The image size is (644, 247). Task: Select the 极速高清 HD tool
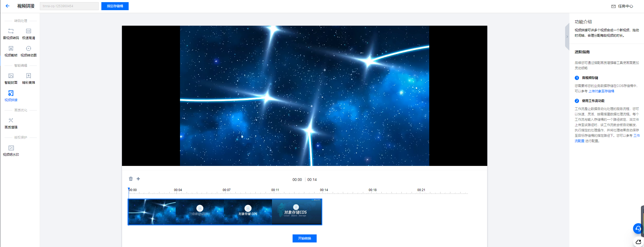29,34
